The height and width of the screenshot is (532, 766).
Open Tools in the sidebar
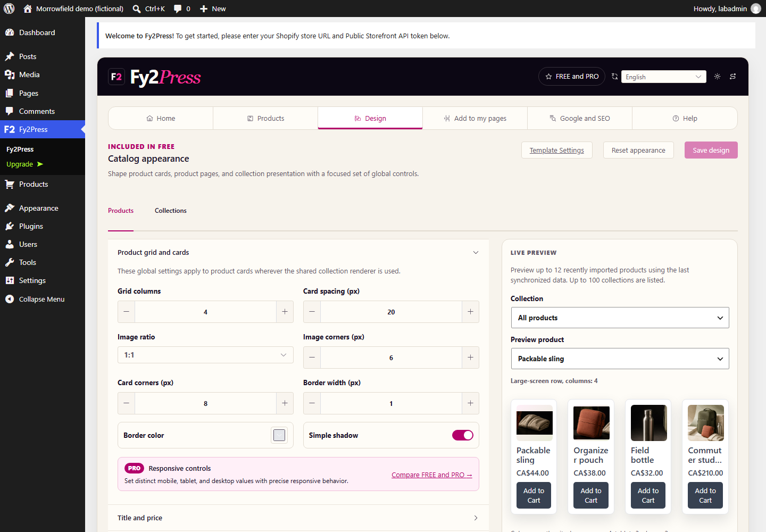click(43, 262)
